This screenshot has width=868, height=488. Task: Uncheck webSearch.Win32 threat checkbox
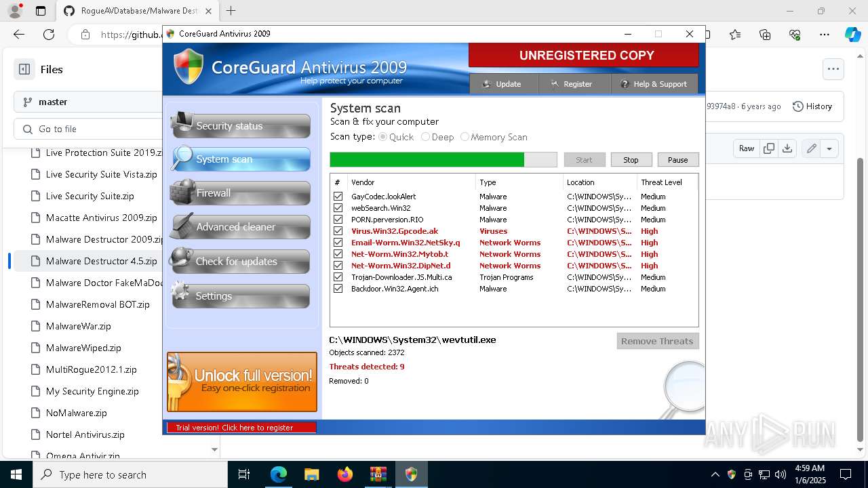pyautogui.click(x=338, y=208)
